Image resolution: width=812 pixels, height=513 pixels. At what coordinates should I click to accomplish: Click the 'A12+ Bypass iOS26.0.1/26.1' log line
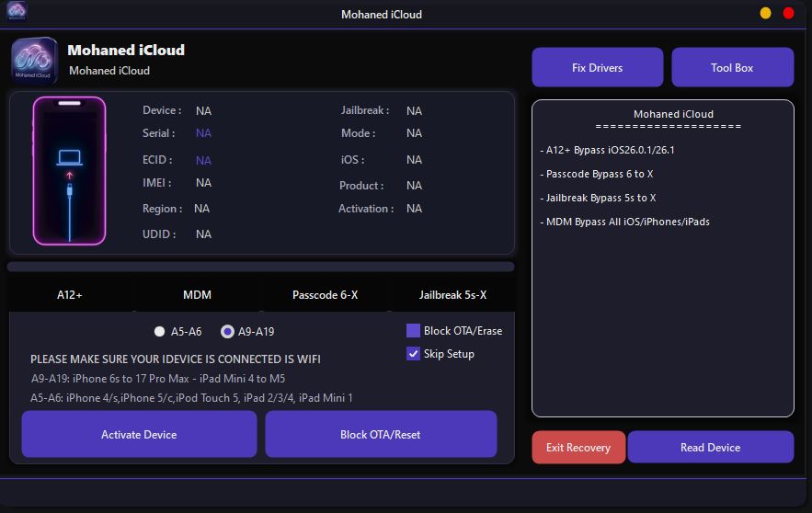608,150
